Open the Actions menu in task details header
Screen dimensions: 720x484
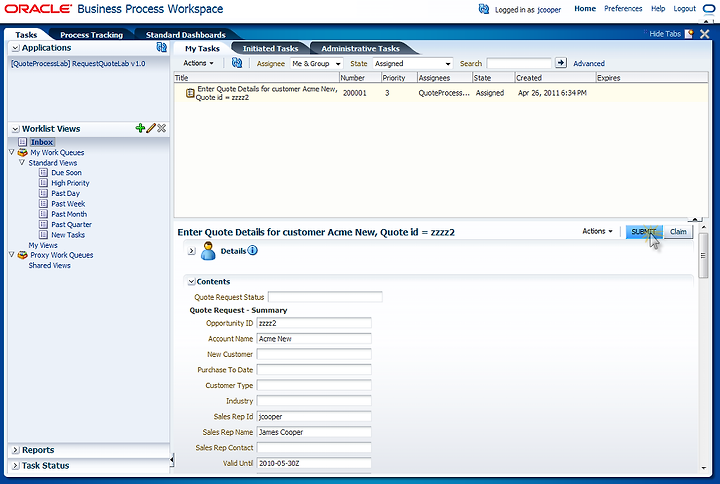tap(597, 231)
